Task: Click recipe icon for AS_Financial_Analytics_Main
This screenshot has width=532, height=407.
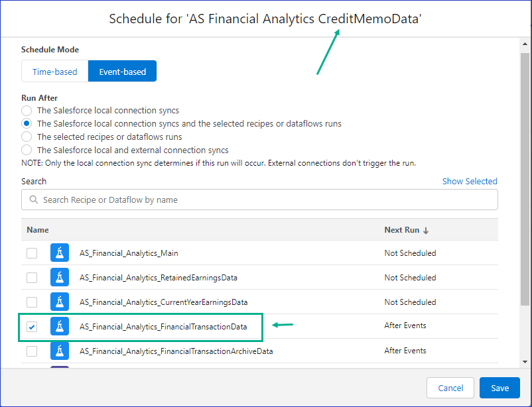Action: (x=60, y=253)
